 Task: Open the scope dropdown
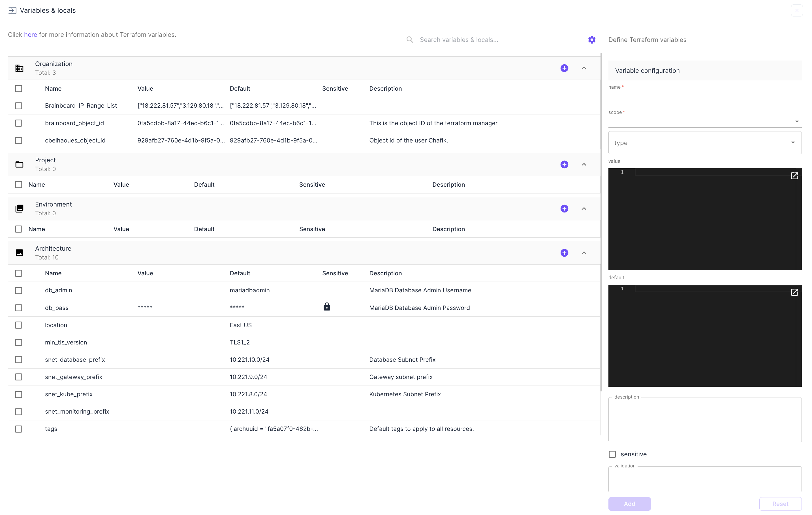click(x=704, y=122)
